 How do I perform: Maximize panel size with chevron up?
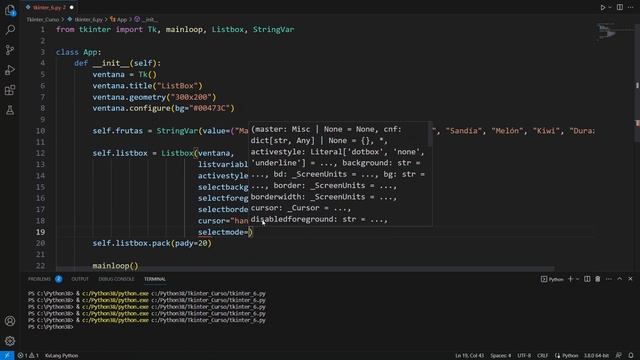tap(620, 279)
